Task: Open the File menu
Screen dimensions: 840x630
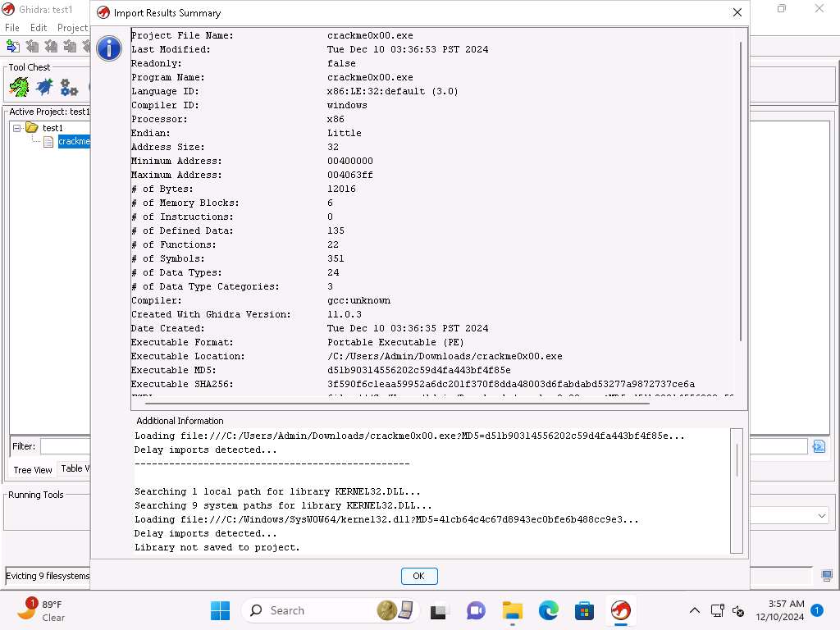Action: point(12,28)
